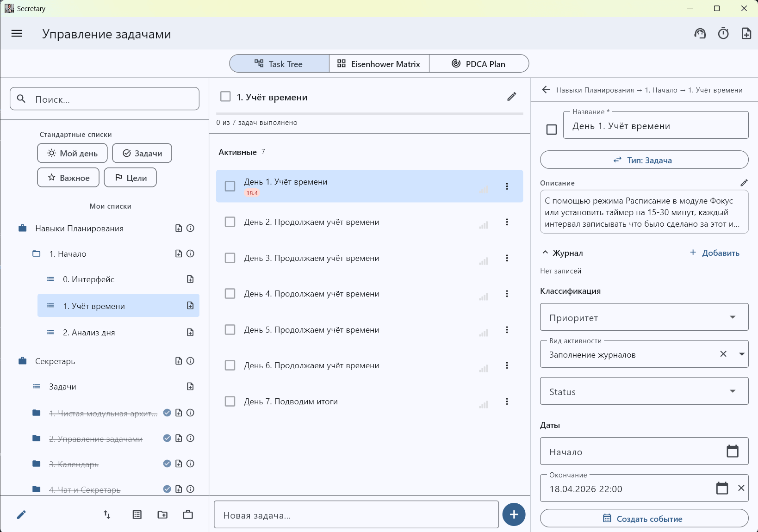Click the edit pencil in the bottom sidebar toolbar
Screen dimensions: 758x532
coord(21,515)
